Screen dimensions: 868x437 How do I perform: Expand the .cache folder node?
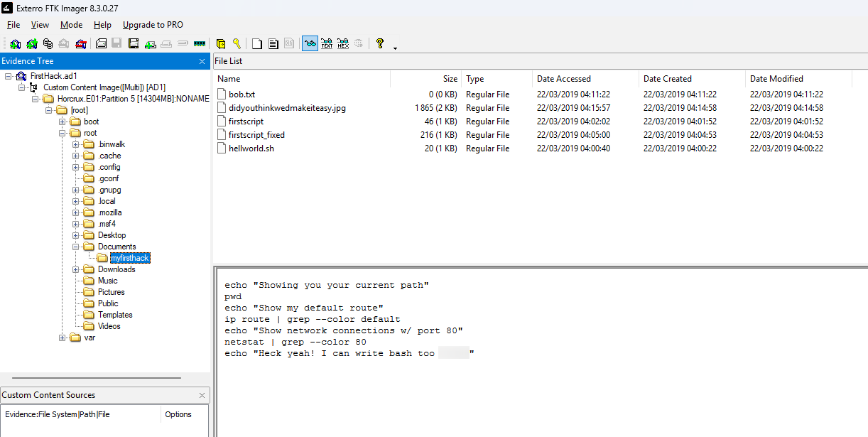(x=76, y=156)
